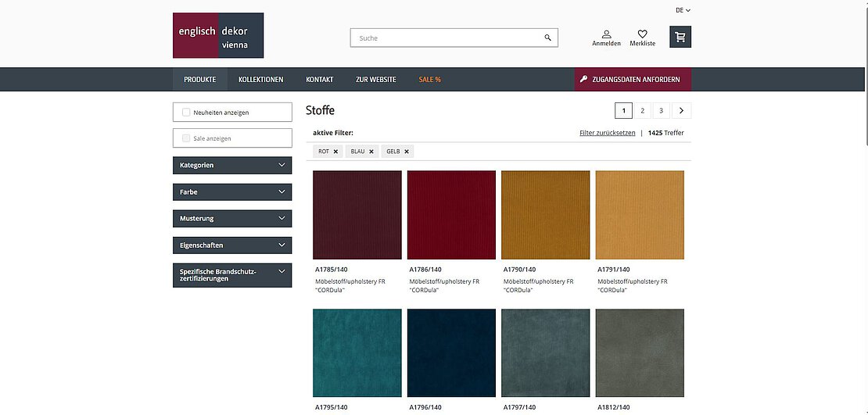
Task: Click the search magnifier icon
Action: [547, 38]
